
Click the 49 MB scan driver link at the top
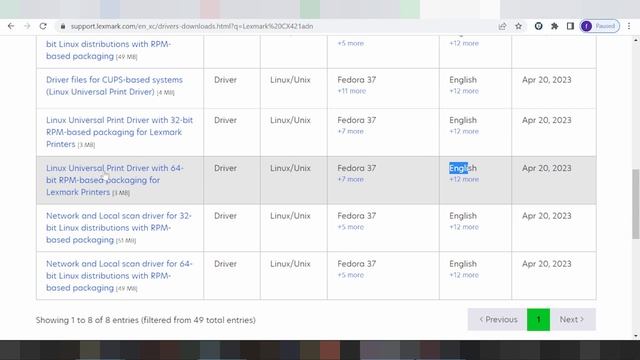pyautogui.click(x=109, y=50)
